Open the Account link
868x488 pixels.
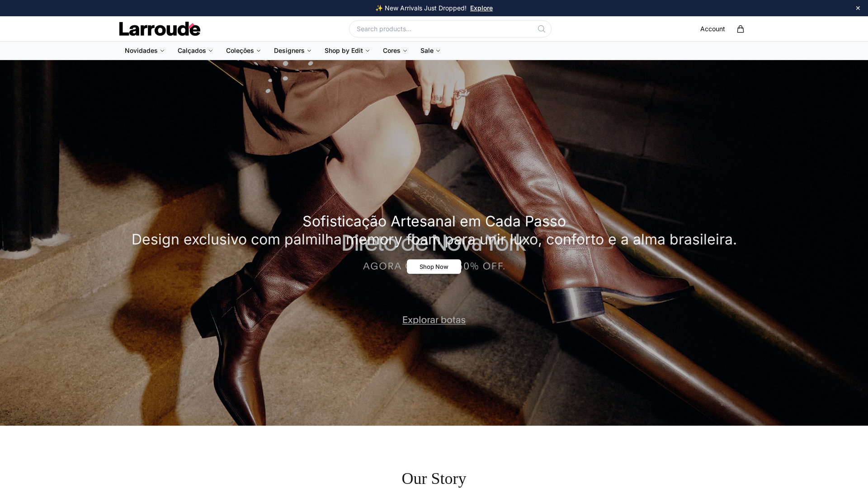(712, 29)
